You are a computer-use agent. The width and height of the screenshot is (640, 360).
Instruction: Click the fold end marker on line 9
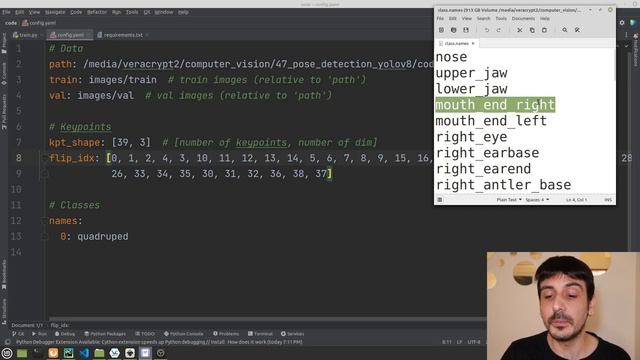[x=44, y=174]
